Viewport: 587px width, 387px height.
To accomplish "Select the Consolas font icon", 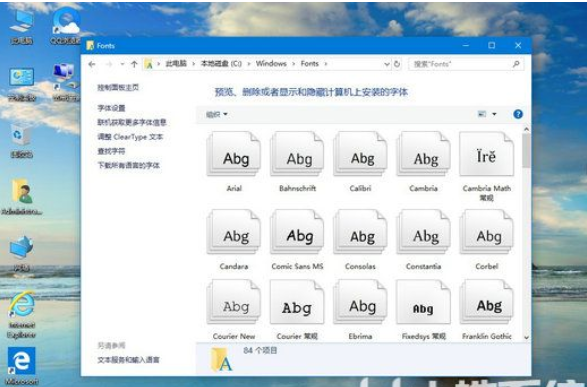I will coord(360,232).
